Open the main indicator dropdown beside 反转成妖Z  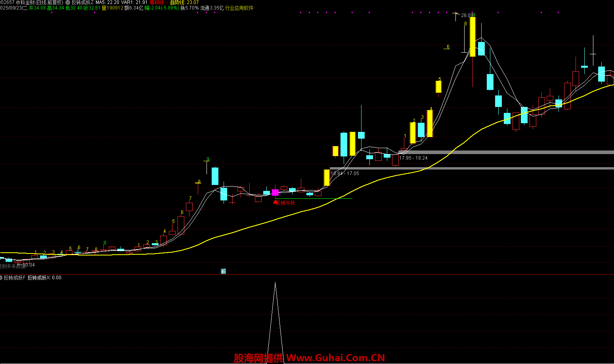(68, 2)
